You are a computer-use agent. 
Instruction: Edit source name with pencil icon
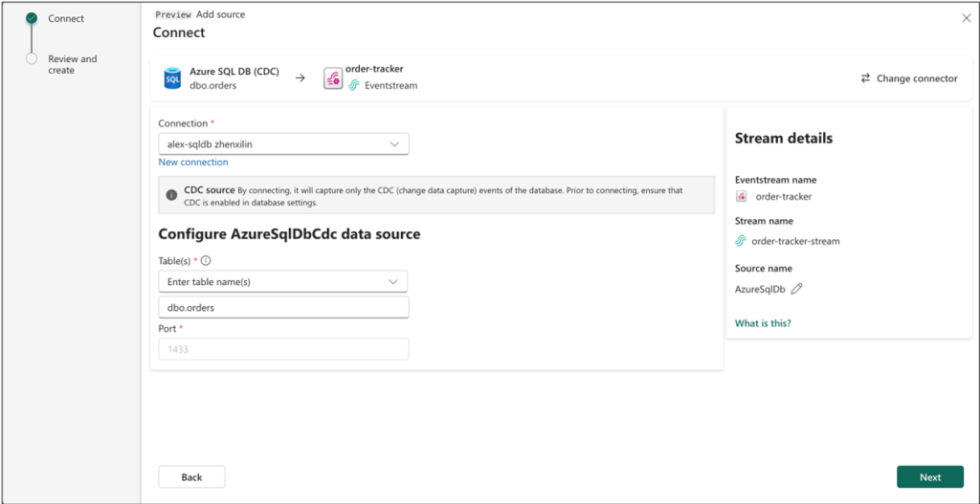(796, 289)
